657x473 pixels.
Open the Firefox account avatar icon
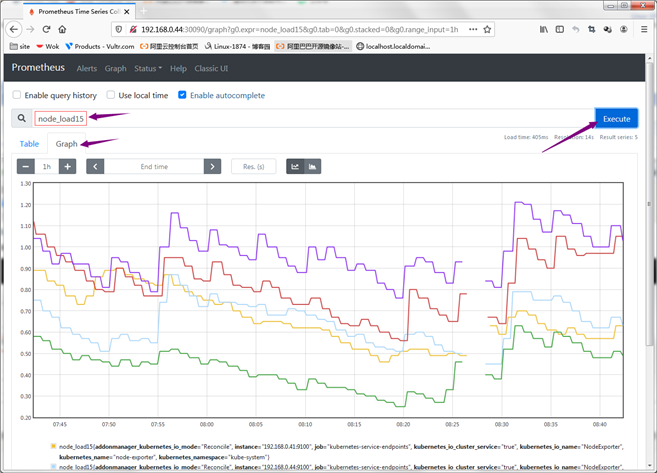coord(624,29)
